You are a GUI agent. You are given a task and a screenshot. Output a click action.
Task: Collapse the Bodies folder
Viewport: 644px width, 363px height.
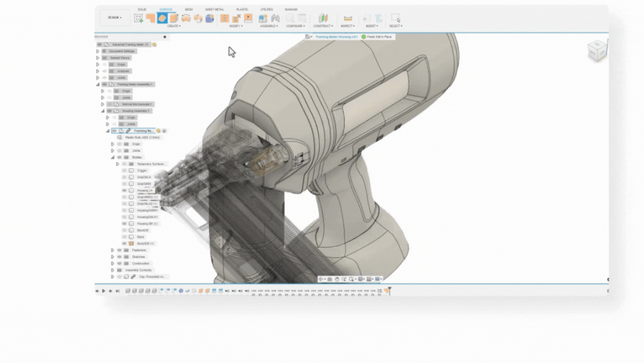(x=112, y=157)
